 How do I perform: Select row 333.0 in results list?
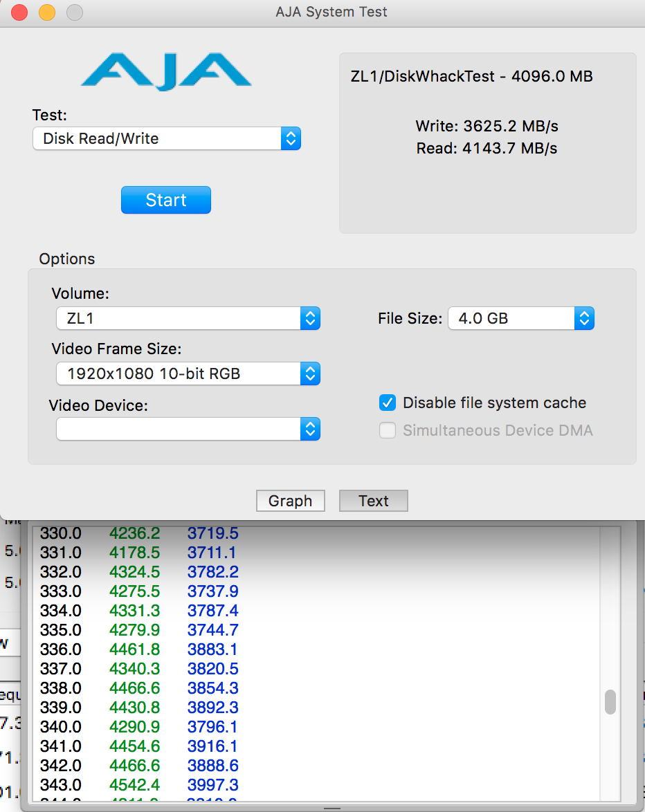coord(316,591)
